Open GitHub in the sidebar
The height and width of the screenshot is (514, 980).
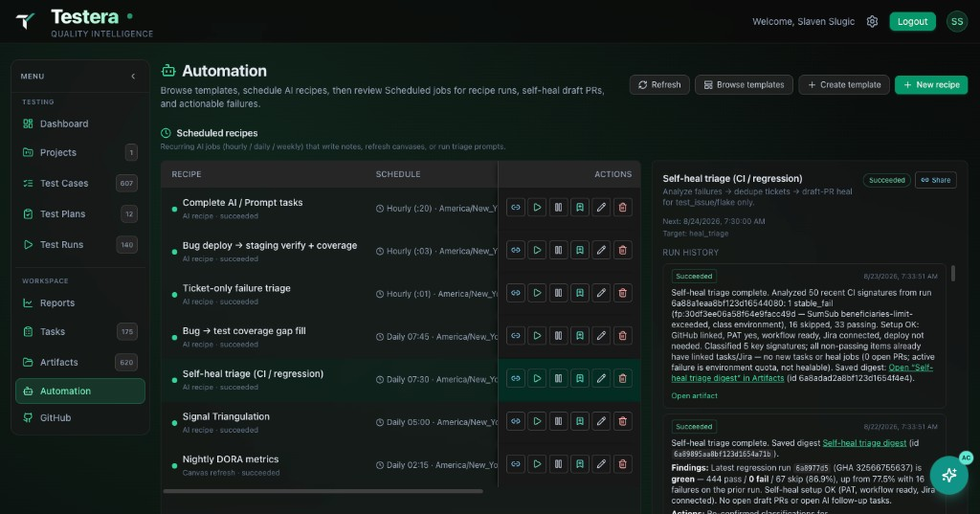click(x=80, y=417)
